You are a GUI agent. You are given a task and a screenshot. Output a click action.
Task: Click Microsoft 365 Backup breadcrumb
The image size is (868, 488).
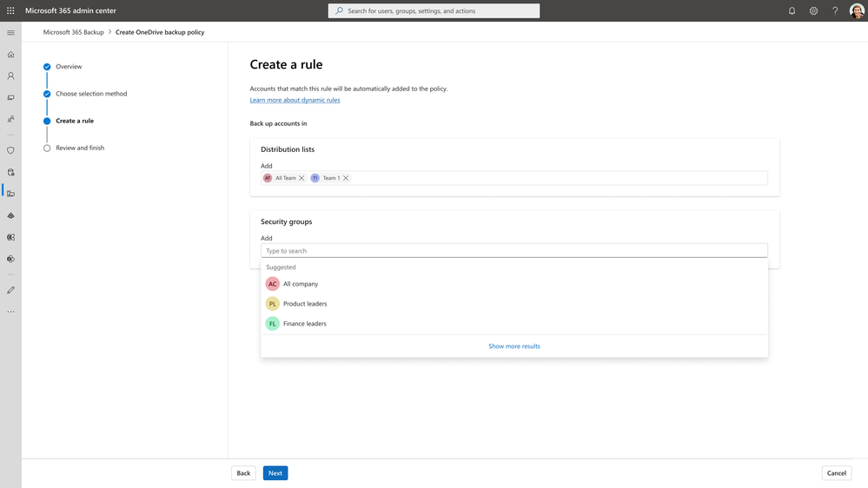[74, 32]
